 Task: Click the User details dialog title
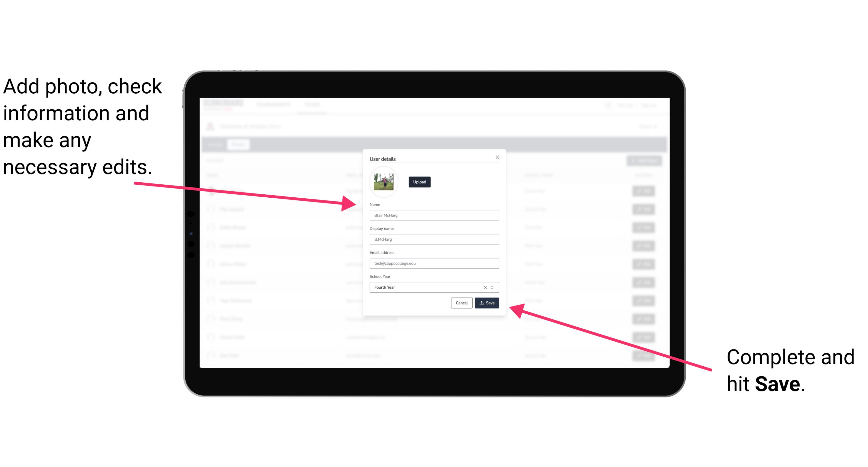383,158
